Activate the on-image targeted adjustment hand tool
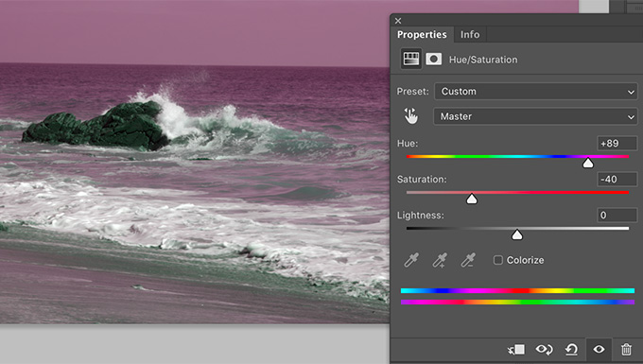The image size is (643, 364). [411, 116]
